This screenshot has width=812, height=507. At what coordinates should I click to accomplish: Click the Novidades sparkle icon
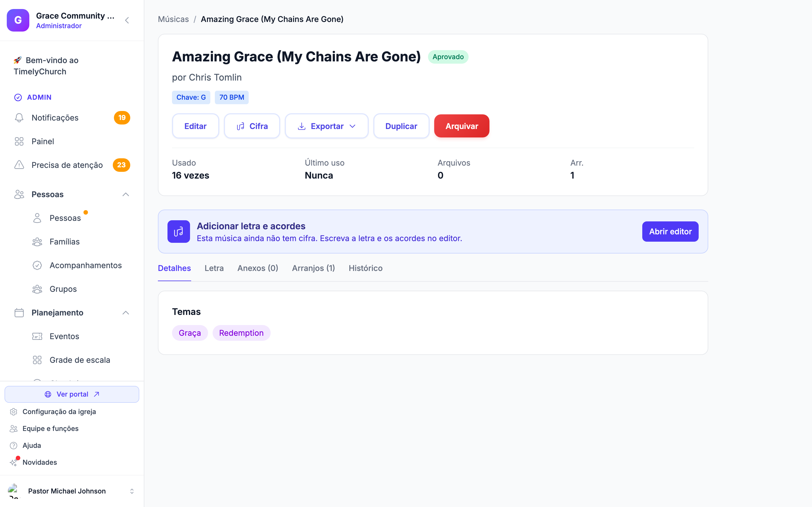click(14, 462)
